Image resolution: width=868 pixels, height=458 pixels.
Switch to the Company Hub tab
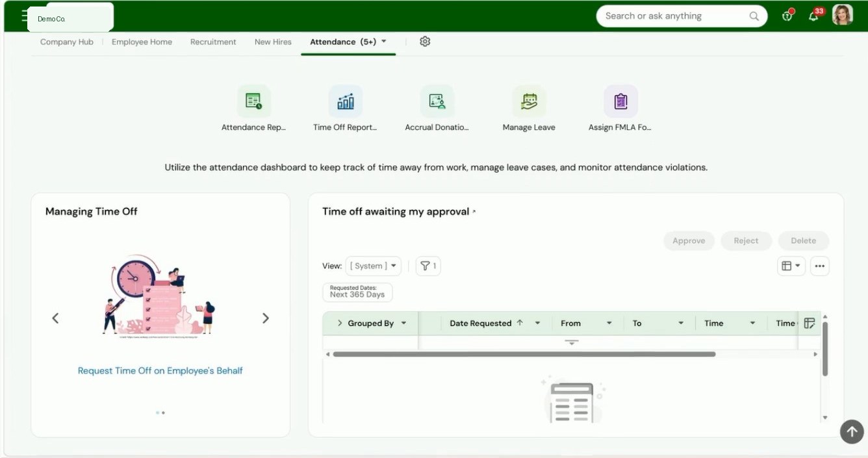point(67,42)
